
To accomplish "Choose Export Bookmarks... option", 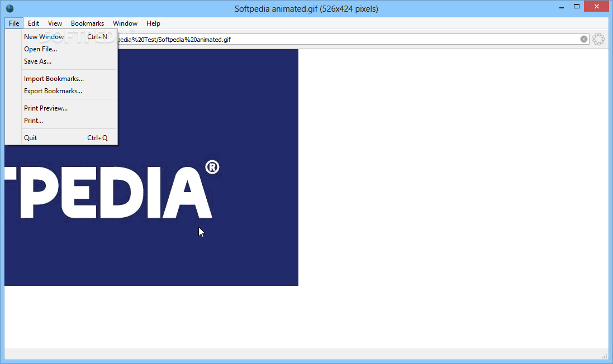I will tap(61, 91).
